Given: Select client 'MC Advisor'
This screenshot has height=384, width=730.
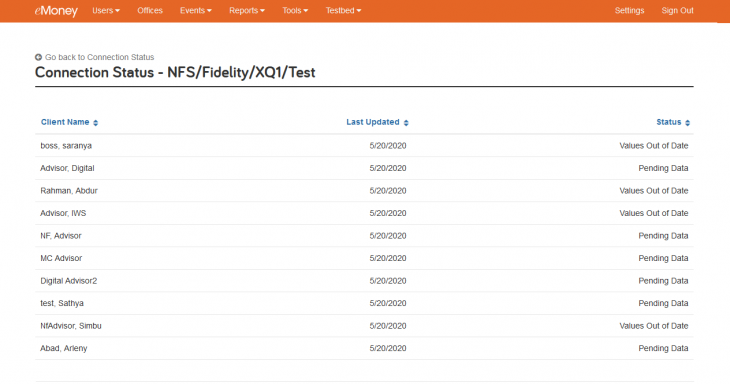Looking at the screenshot, I should [x=61, y=258].
